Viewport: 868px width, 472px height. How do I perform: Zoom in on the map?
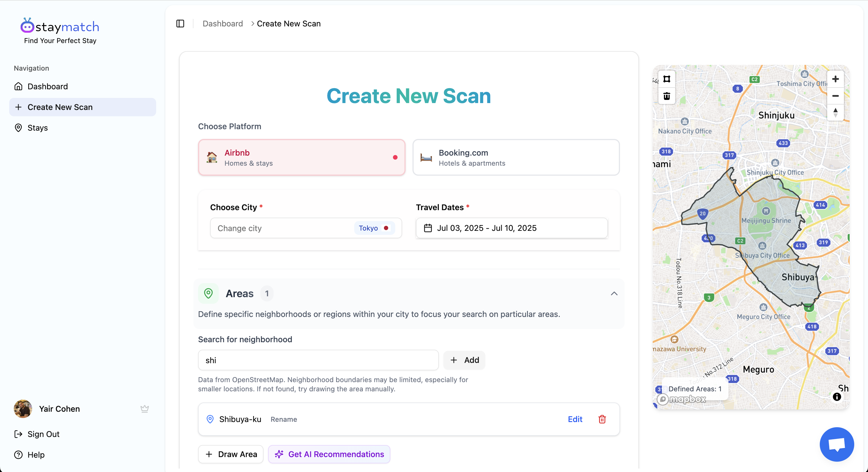835,79
